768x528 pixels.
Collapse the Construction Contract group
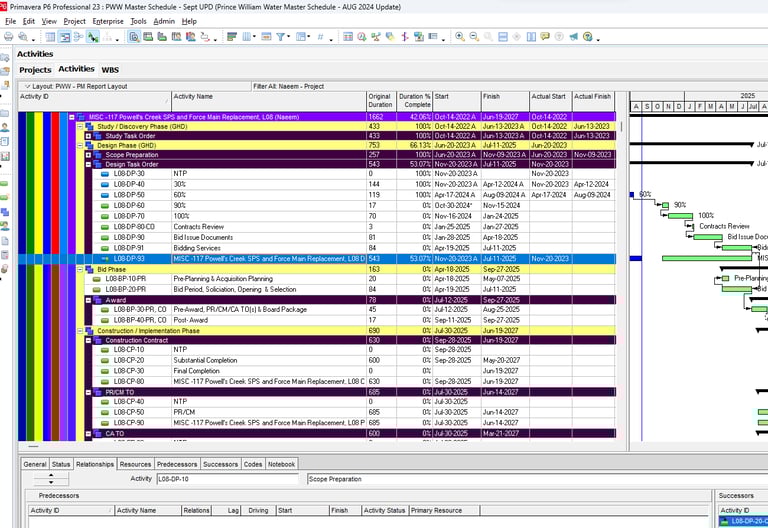(x=89, y=340)
